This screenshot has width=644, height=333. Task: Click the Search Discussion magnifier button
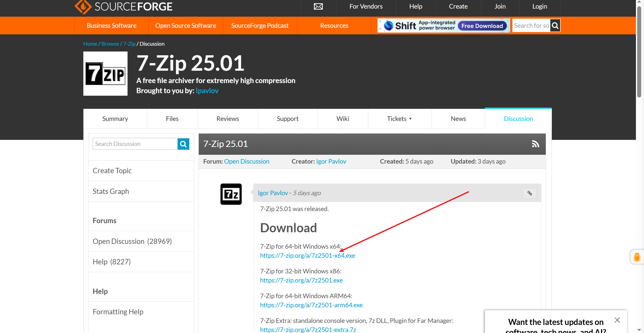183,144
